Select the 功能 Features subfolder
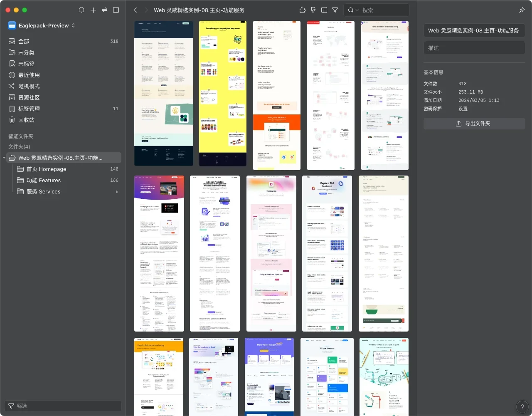532x416 pixels. 44,180
